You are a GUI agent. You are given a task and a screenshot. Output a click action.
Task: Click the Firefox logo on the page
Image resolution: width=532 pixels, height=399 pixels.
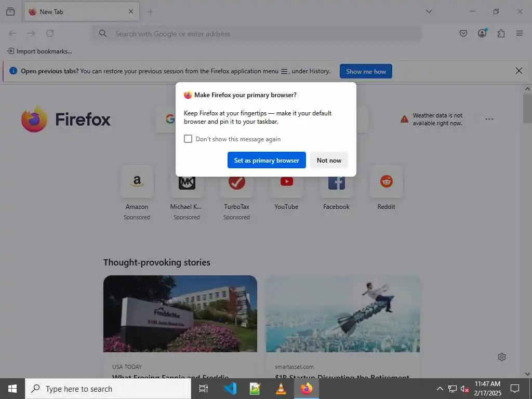[65, 119]
